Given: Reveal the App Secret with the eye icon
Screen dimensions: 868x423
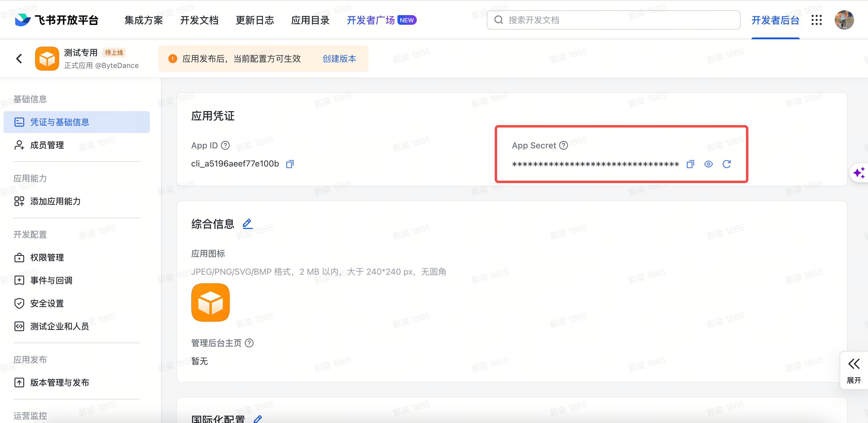Looking at the screenshot, I should tap(708, 164).
